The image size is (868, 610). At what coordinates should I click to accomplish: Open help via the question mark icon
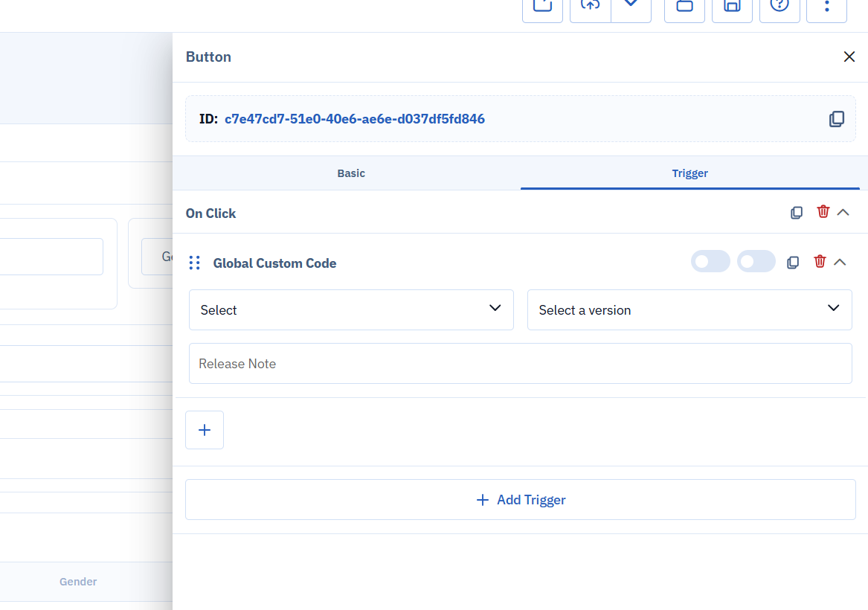coord(779,6)
